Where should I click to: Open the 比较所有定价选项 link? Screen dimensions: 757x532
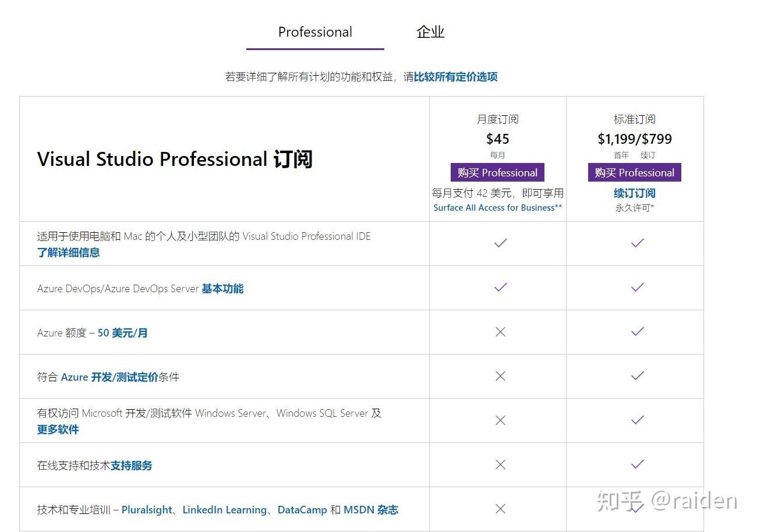(455, 77)
